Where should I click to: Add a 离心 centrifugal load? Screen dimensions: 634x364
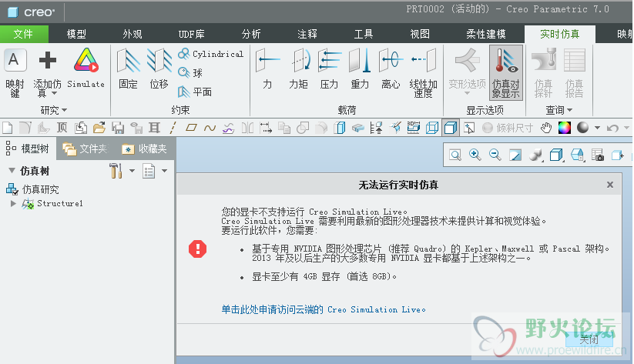391,68
